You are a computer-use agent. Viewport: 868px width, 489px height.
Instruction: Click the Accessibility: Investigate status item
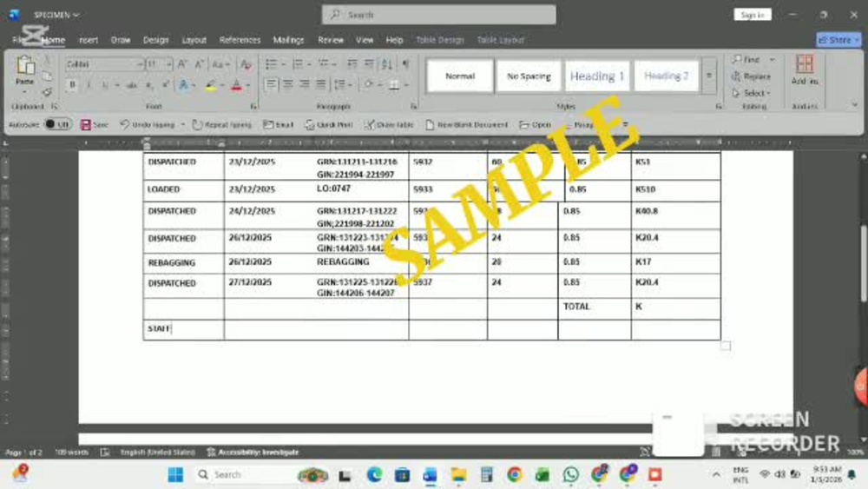tap(253, 452)
